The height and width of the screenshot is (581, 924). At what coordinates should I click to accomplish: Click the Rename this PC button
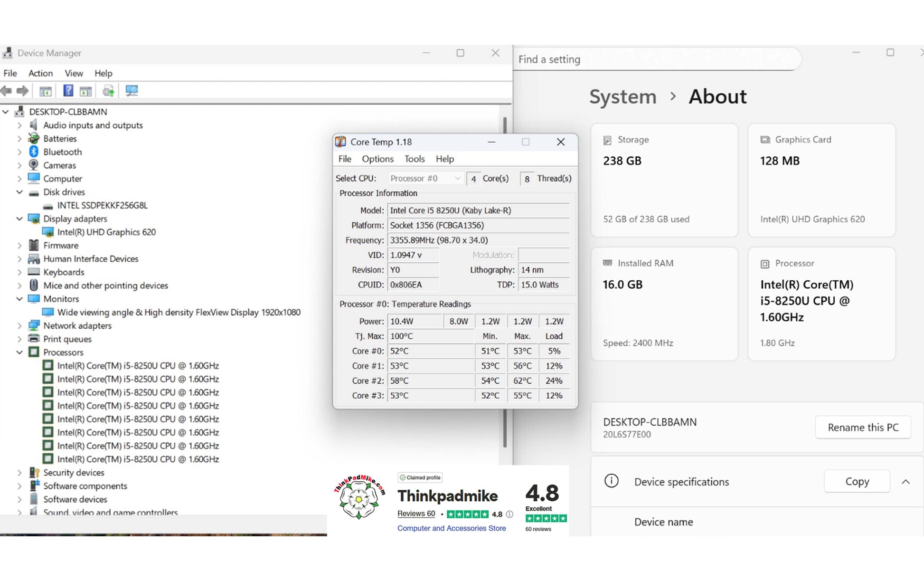(863, 427)
